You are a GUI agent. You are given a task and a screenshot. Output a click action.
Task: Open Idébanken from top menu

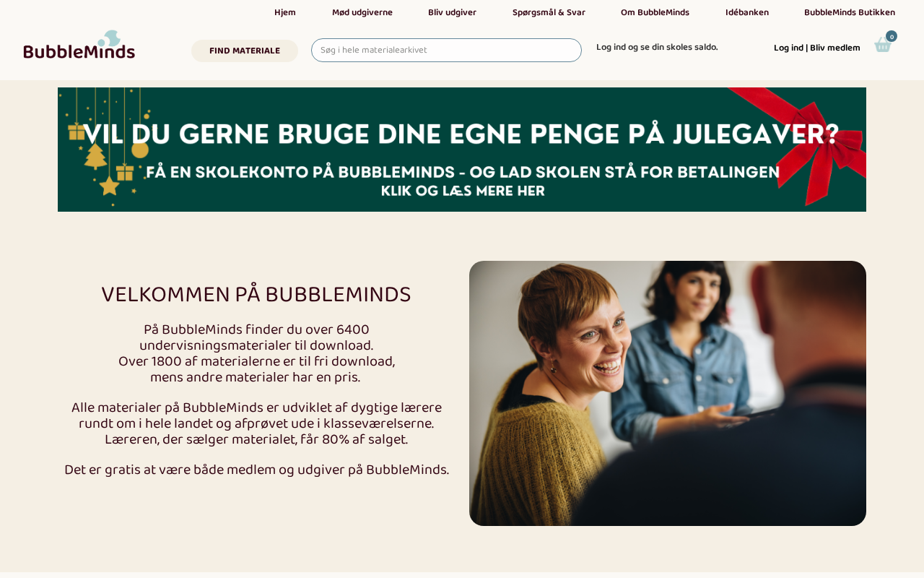coord(747,12)
